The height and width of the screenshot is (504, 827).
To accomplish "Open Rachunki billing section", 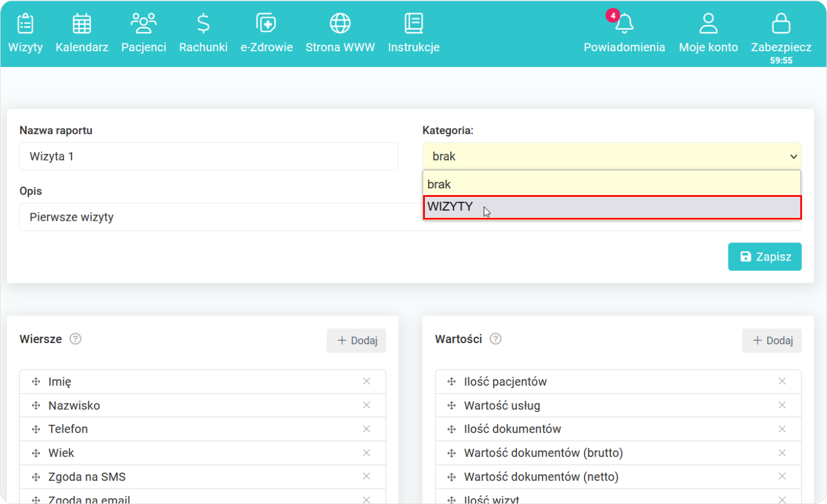I will pyautogui.click(x=203, y=34).
